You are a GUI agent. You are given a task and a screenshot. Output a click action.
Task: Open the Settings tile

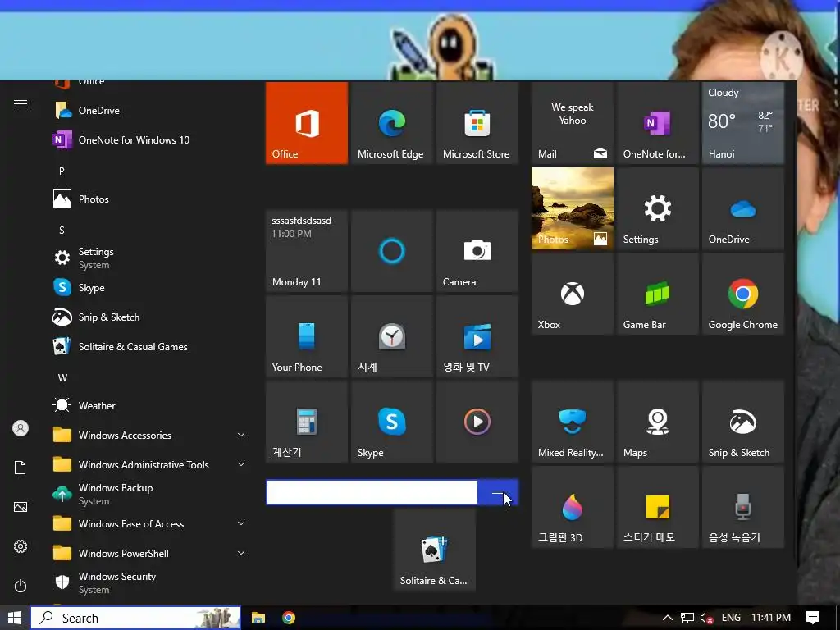pyautogui.click(x=657, y=208)
